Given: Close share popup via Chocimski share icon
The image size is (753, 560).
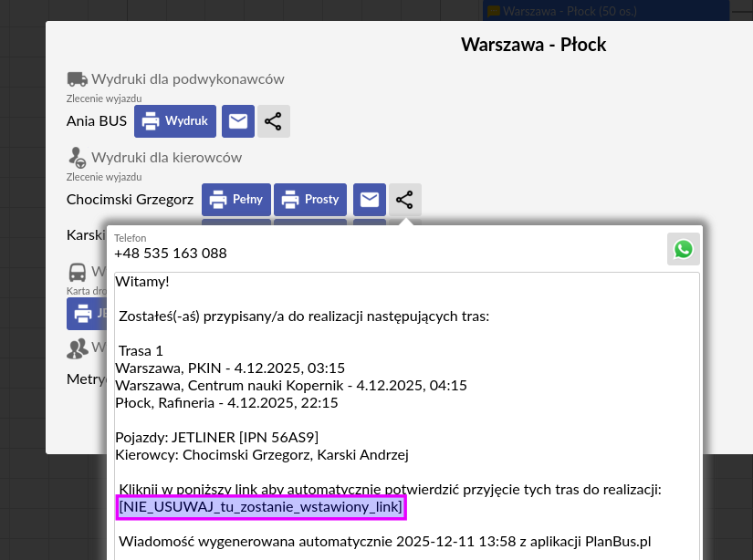Looking at the screenshot, I should point(404,200).
